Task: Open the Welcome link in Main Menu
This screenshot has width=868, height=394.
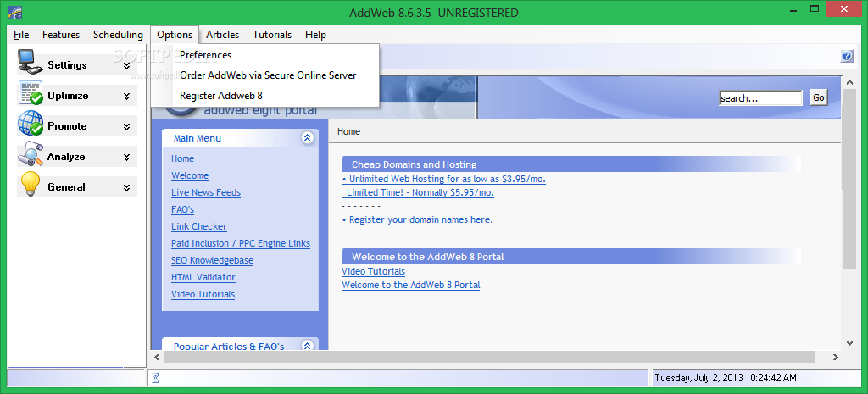Action: coord(190,176)
